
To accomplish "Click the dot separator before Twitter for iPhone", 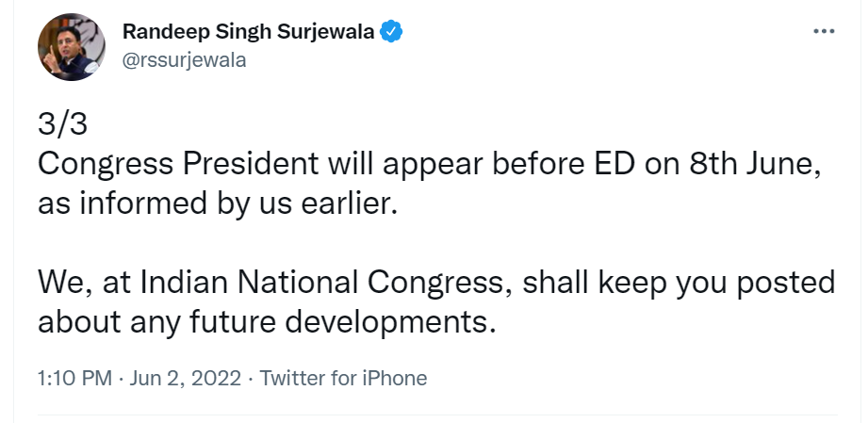I will tap(250, 379).
